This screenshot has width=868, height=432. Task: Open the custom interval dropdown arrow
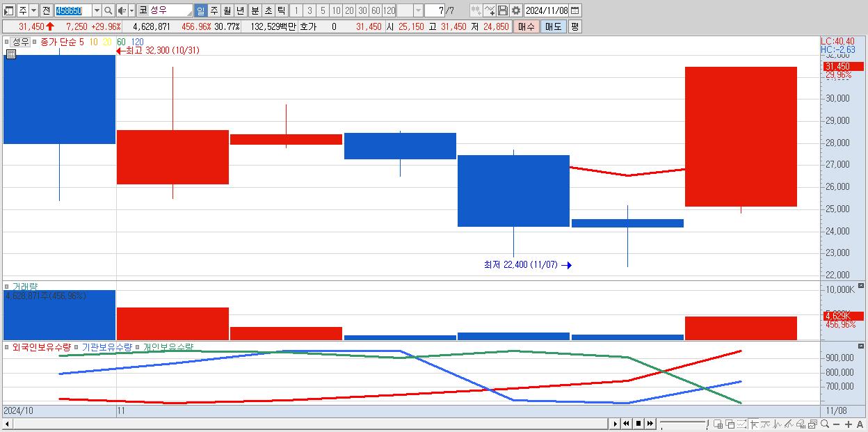click(419, 10)
